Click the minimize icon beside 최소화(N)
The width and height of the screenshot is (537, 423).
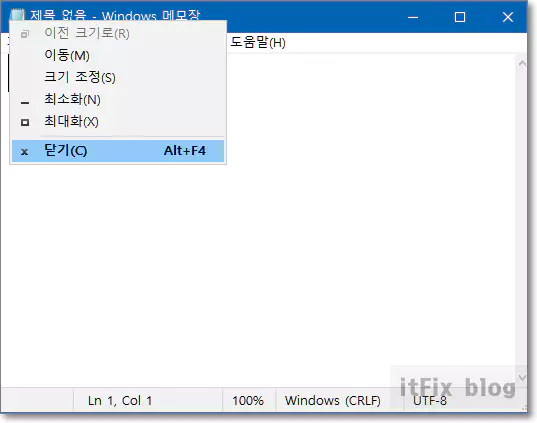(x=25, y=102)
